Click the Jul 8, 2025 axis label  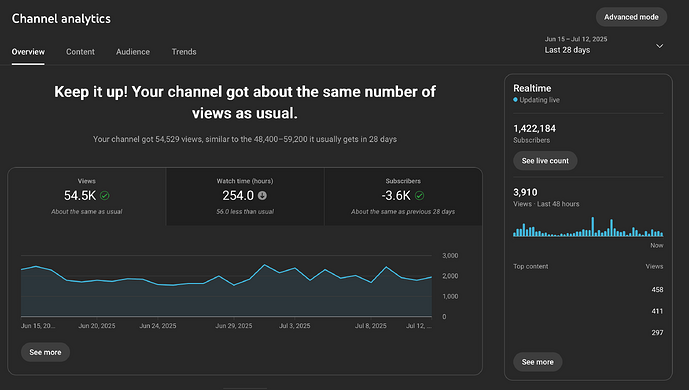coord(370,326)
